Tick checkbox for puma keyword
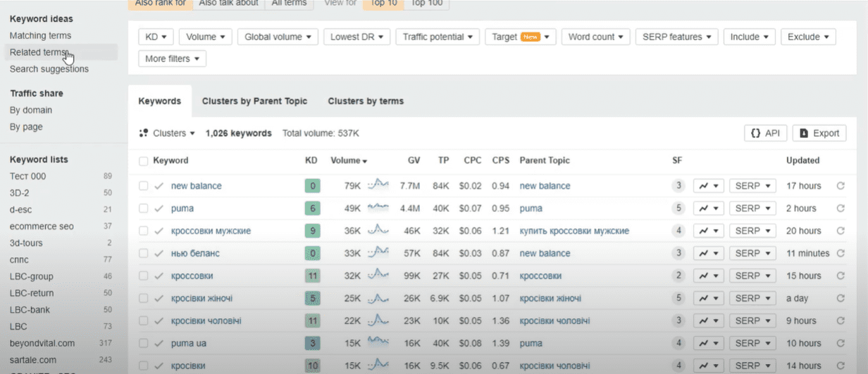 tap(144, 208)
